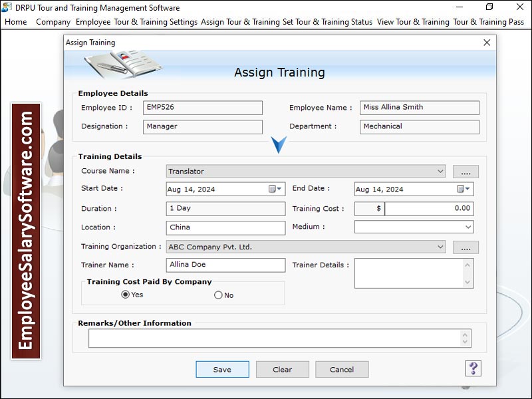Close the Assign Training dialog
Image resolution: width=532 pixels, height=399 pixels.
coord(487,43)
